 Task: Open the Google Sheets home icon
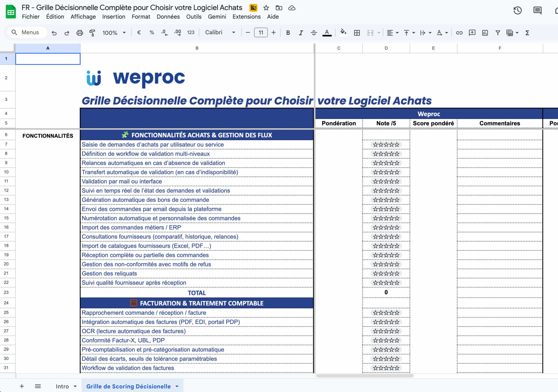(11, 12)
